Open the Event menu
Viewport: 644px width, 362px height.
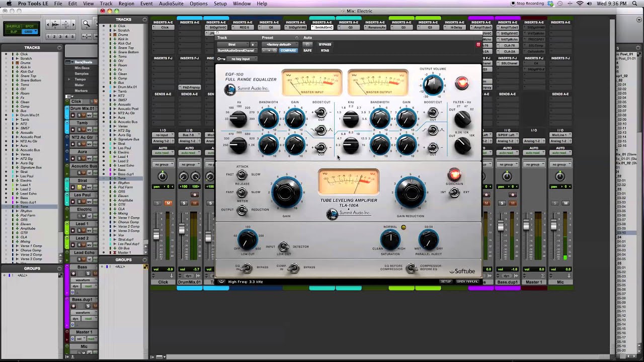pos(146,4)
